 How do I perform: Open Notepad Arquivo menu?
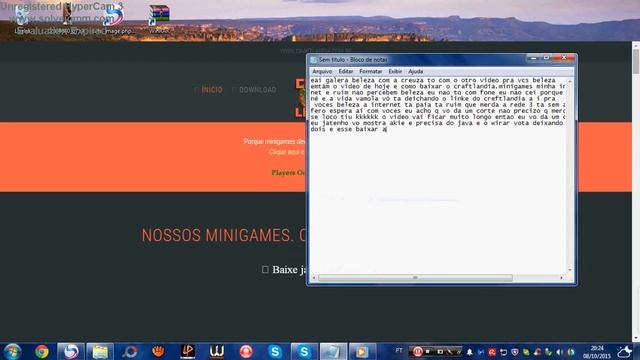tap(322, 71)
